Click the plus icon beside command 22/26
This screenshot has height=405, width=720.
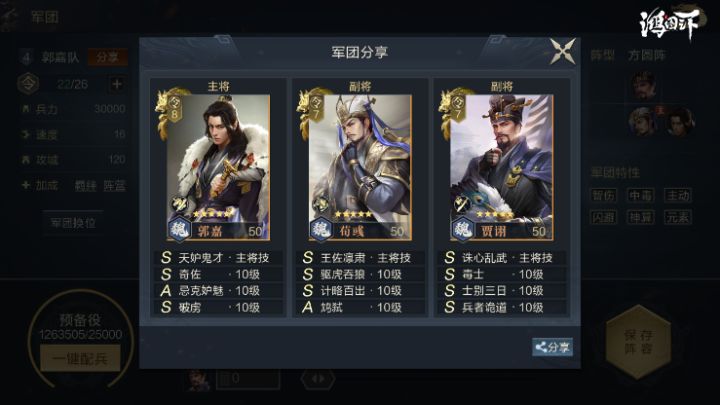click(x=117, y=84)
